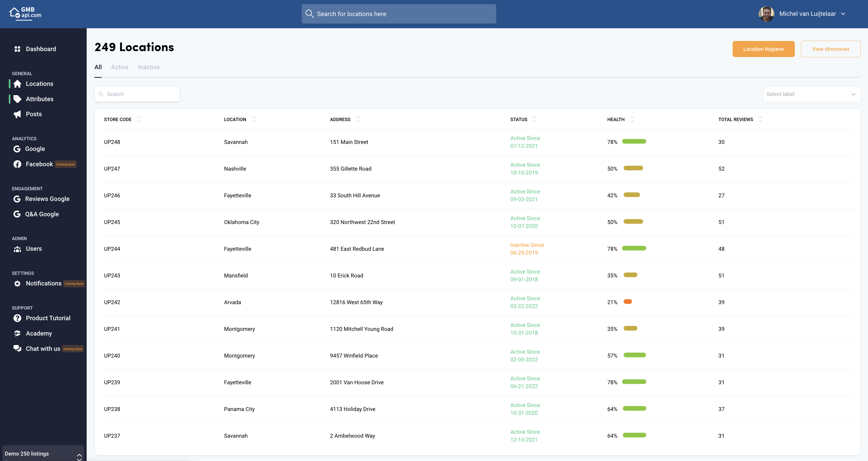Expand the Demo 250 listings panel
Viewport: 868px width, 461px height.
coord(79,456)
